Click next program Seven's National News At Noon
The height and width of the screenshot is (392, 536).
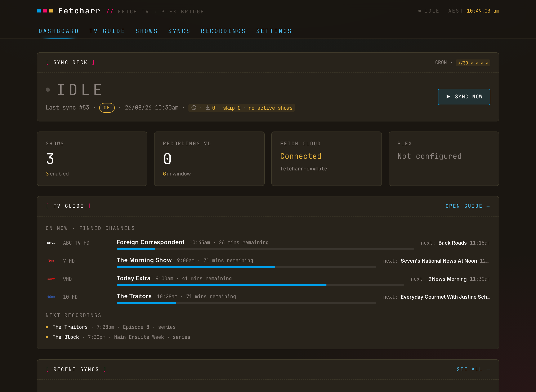(439, 261)
